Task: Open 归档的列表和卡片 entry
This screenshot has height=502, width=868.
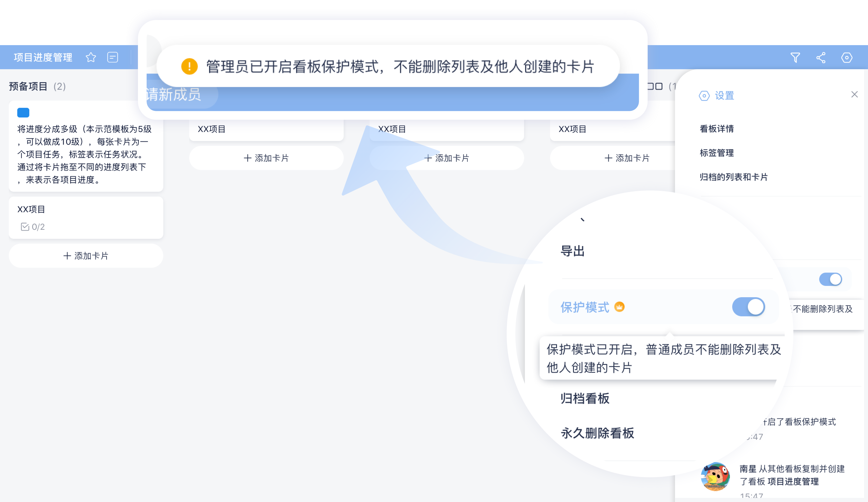Action: point(734,177)
